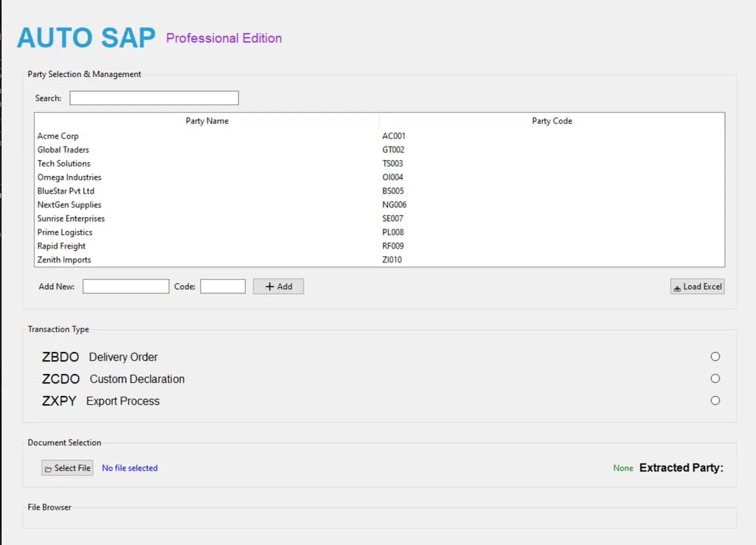Viewport: 756px width, 545px height.
Task: Click party code OI004
Action: point(392,177)
